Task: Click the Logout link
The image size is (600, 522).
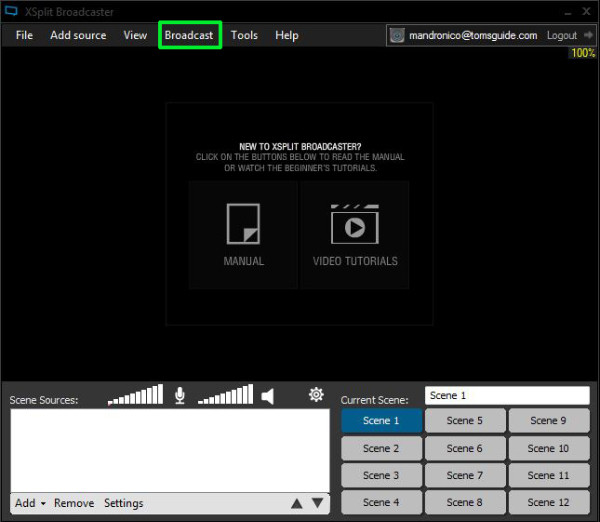Action: [x=561, y=35]
